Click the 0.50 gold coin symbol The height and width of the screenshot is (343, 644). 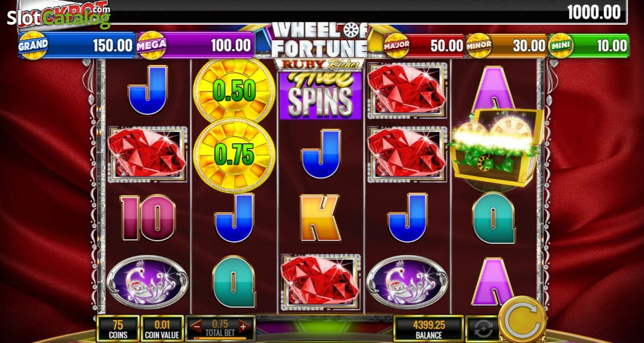point(234,90)
